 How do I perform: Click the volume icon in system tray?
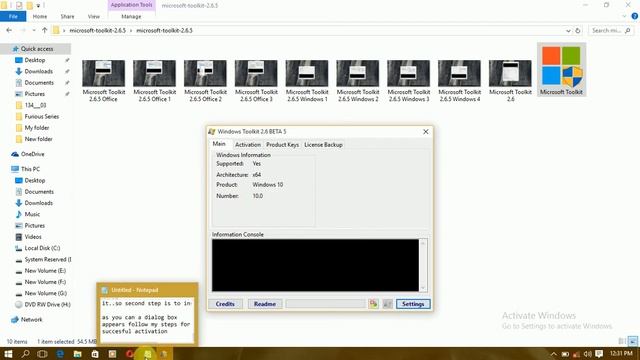point(588,353)
